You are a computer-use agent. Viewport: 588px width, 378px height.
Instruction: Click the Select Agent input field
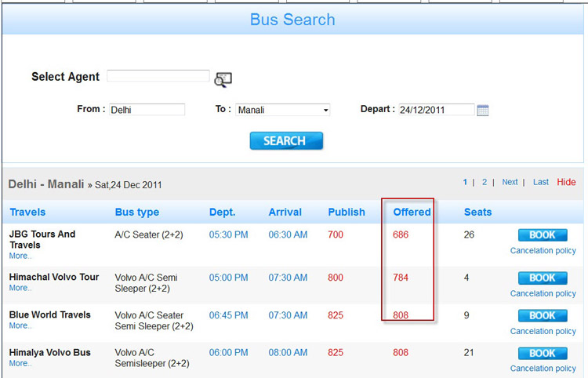click(x=158, y=76)
